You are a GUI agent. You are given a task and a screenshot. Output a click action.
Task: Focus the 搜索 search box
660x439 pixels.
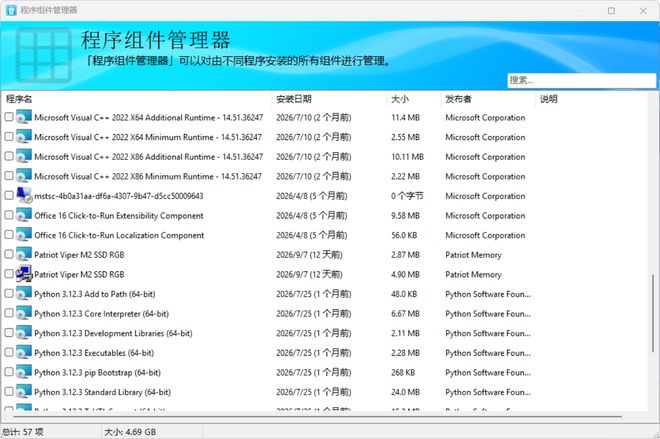(581, 80)
